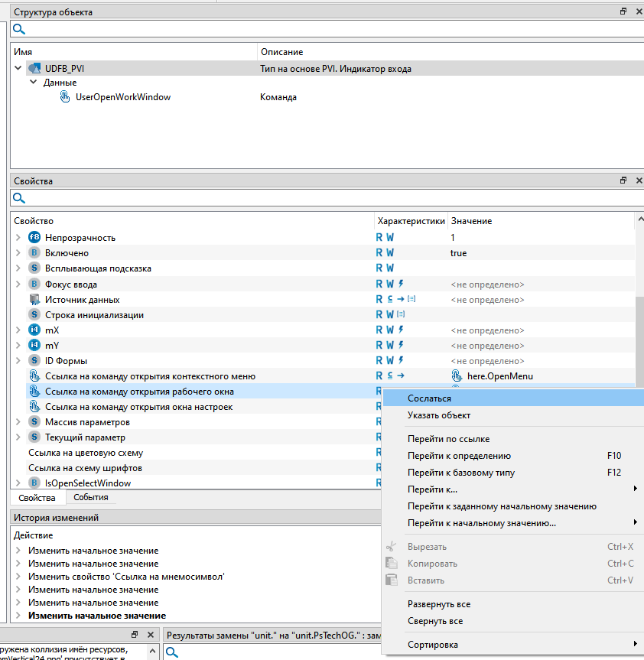The image size is (644, 660).
Task: Click the here.OpenMenu value command icon
Action: pos(457,376)
